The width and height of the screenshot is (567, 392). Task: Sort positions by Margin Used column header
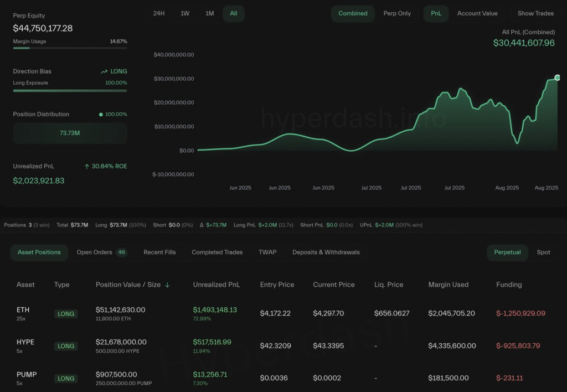click(448, 285)
